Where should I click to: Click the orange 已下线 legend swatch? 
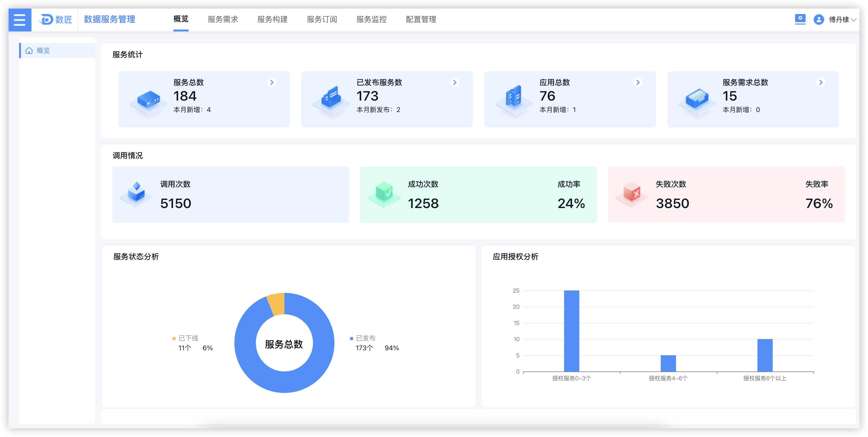[174, 338]
